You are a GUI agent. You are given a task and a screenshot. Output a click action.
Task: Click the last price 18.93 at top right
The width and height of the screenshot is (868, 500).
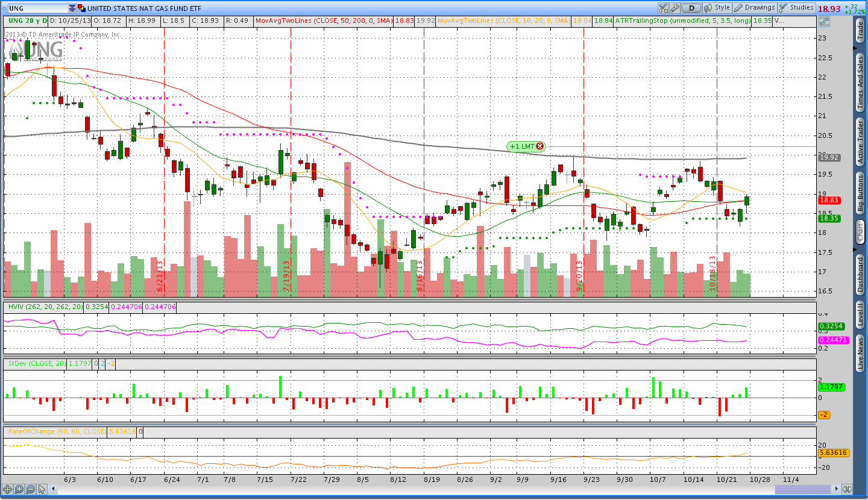829,8
